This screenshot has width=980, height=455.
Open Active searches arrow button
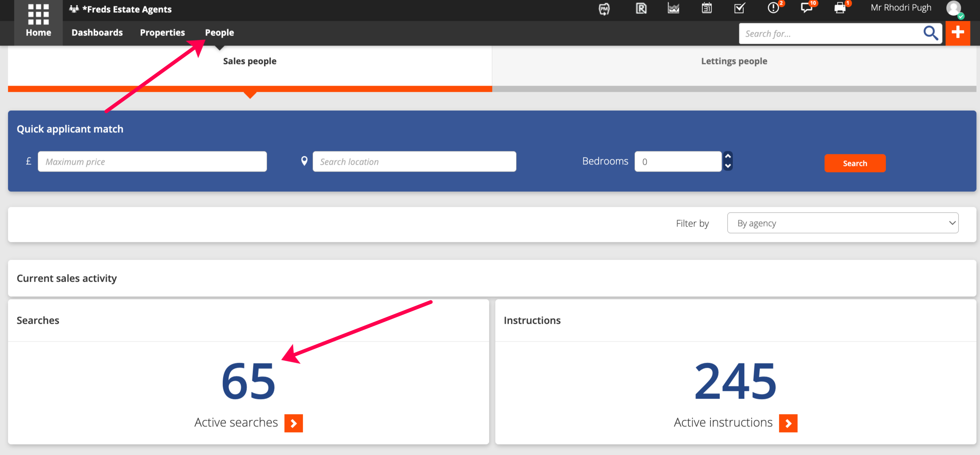click(x=293, y=423)
